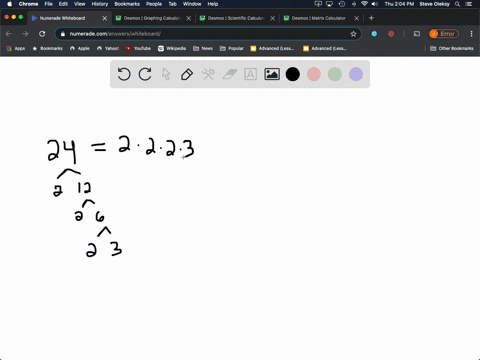Open the People menu
The image size is (480, 360).
pos(154,4)
